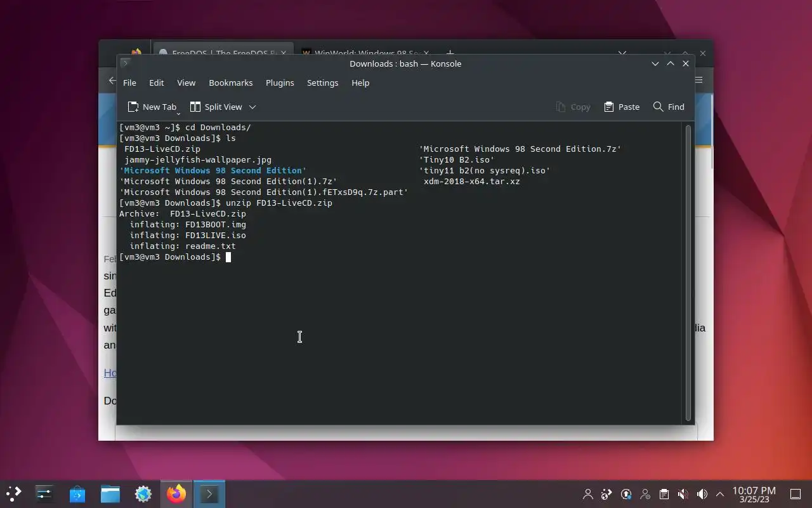The image size is (812, 508).
Task: Open the File menu in Konsole
Action: pos(129,83)
